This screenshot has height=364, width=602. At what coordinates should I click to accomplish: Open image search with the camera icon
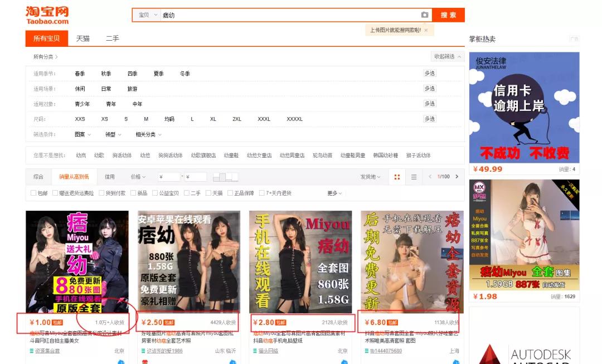coord(425,15)
